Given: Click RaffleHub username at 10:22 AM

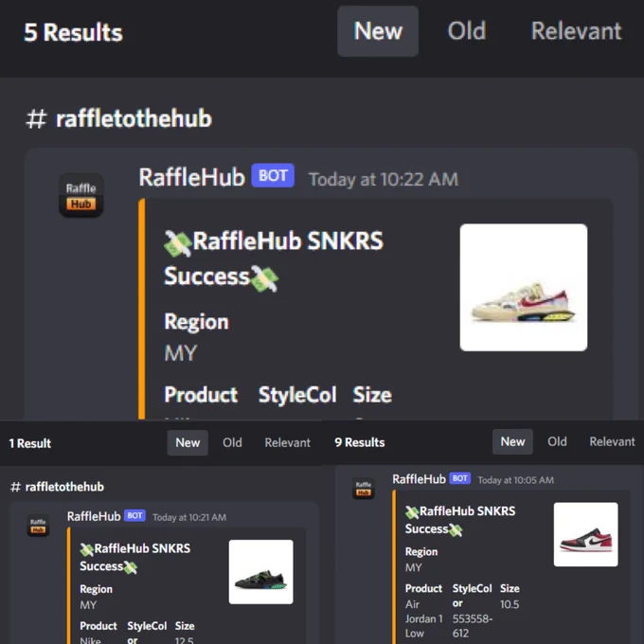Looking at the screenshot, I should (x=192, y=177).
